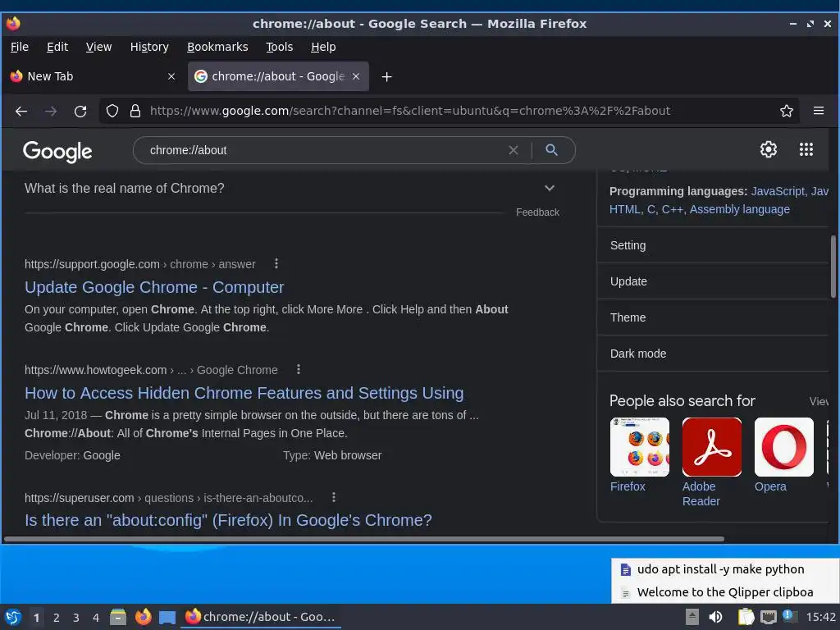Viewport: 840px width, 630px height.
Task: Clear the Google search box text
Action: (514, 150)
